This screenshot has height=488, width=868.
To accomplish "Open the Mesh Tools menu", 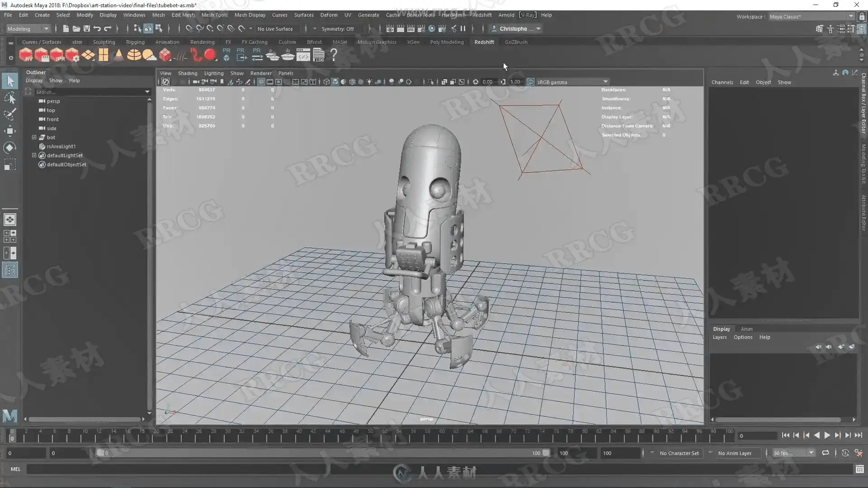I will coord(214,15).
